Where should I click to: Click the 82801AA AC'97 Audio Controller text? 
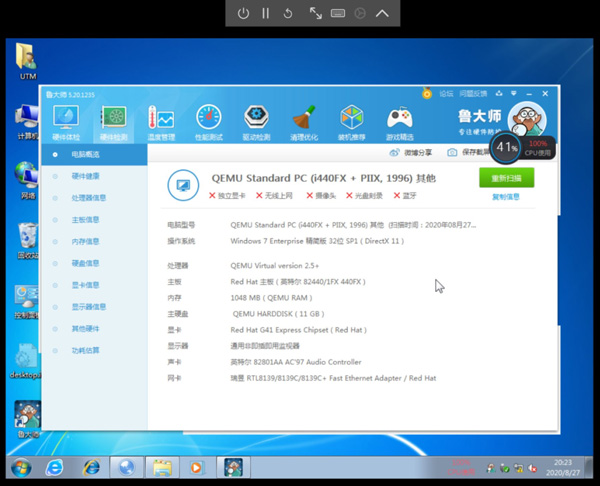point(296,362)
